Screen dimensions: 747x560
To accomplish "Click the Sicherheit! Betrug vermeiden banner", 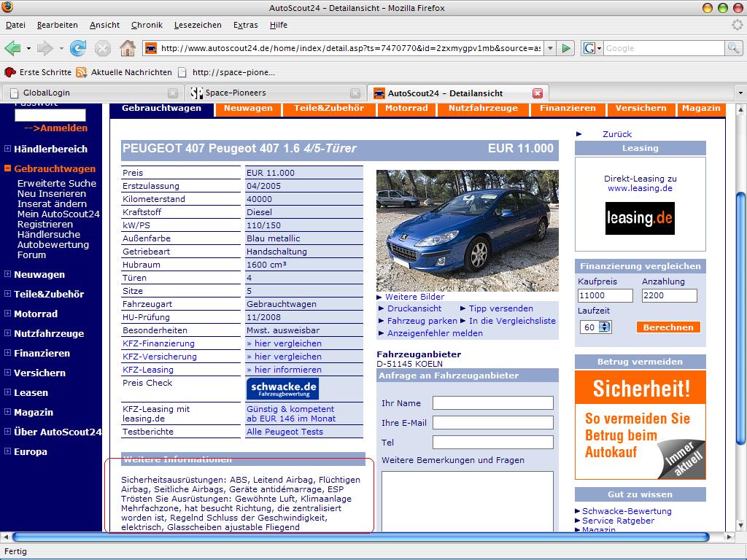I will click(640, 425).
